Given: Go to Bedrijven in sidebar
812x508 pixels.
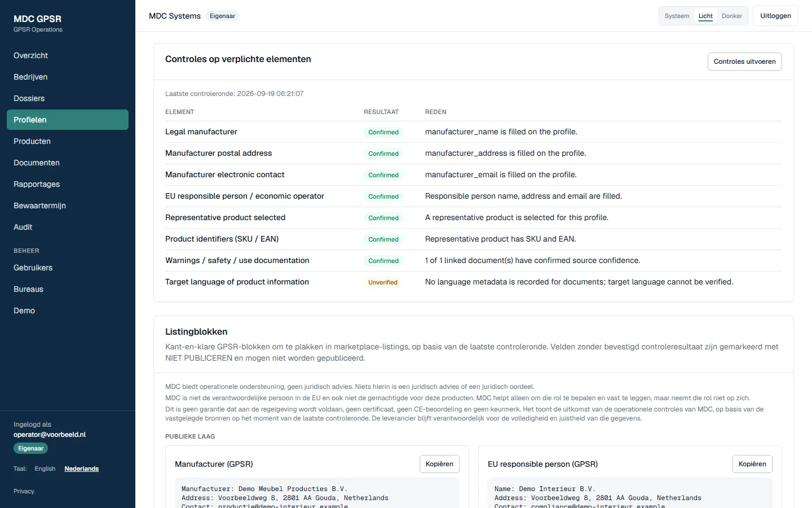Looking at the screenshot, I should pyautogui.click(x=68, y=77).
